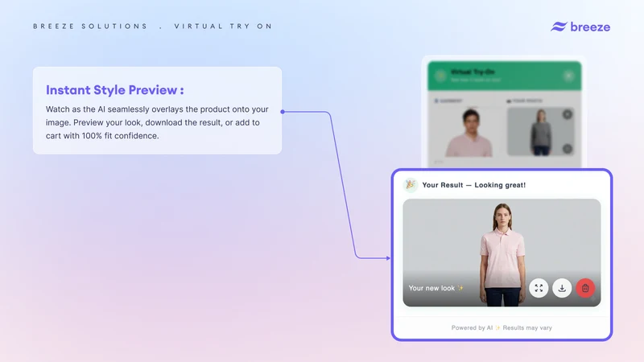This screenshot has width=644, height=362.
Task: Click the party popper icon beside Your Result
Action: coord(410,185)
